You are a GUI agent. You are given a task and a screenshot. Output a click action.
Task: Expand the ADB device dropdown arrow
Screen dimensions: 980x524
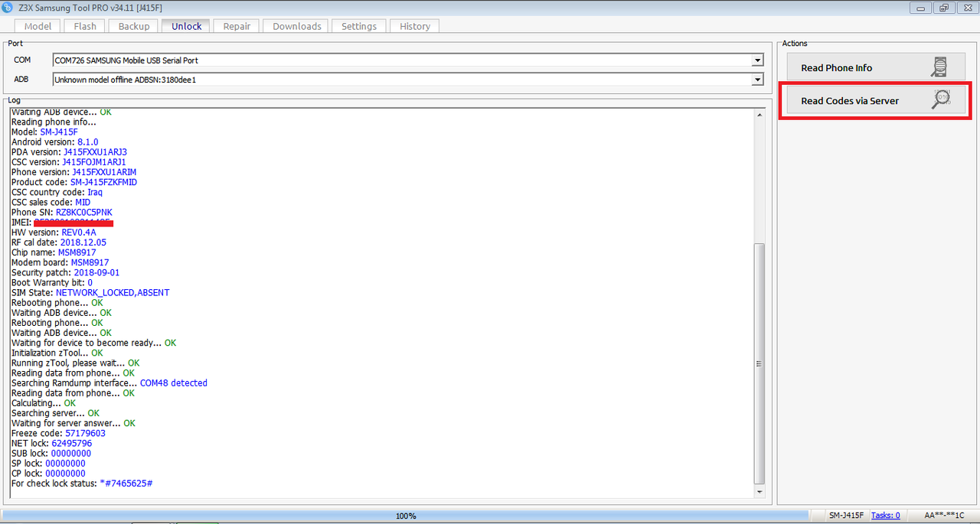coord(757,80)
